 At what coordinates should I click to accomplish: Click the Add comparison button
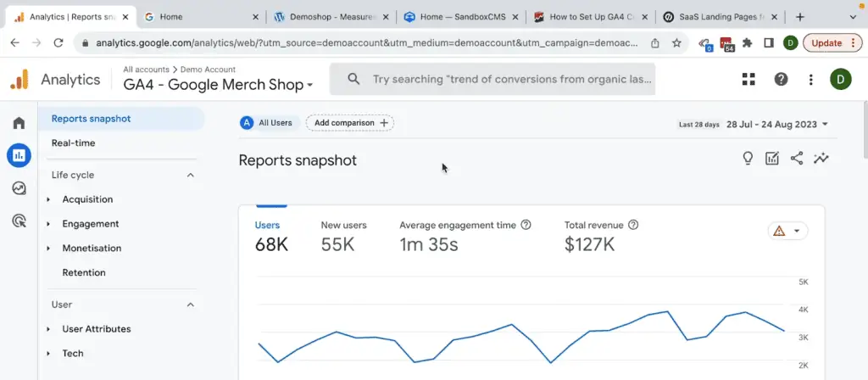click(350, 123)
